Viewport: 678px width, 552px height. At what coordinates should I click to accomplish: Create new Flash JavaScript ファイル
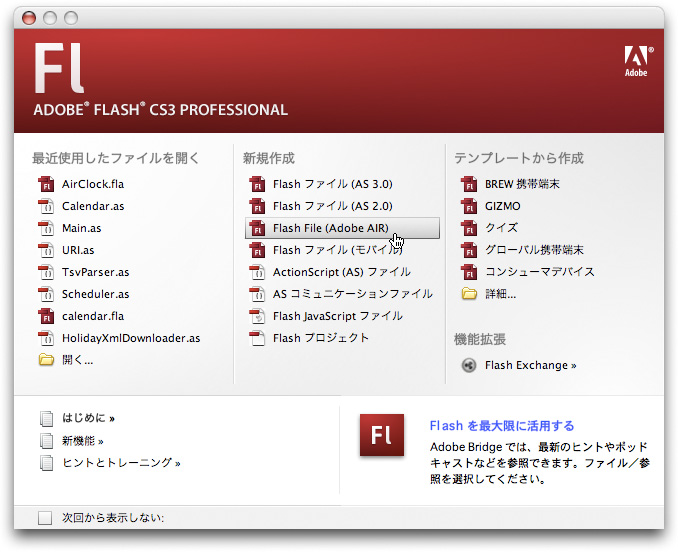coord(338,316)
